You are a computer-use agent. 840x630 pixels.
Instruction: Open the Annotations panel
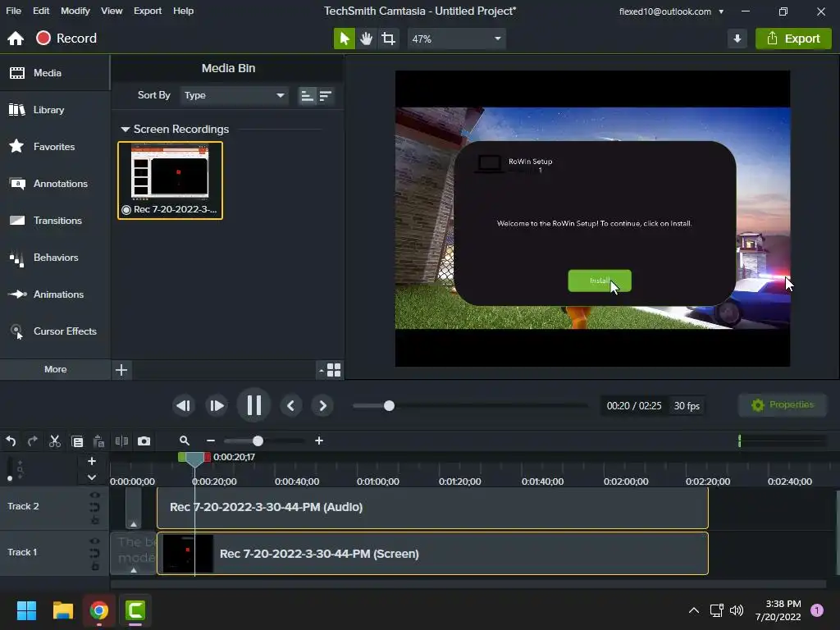(55, 184)
